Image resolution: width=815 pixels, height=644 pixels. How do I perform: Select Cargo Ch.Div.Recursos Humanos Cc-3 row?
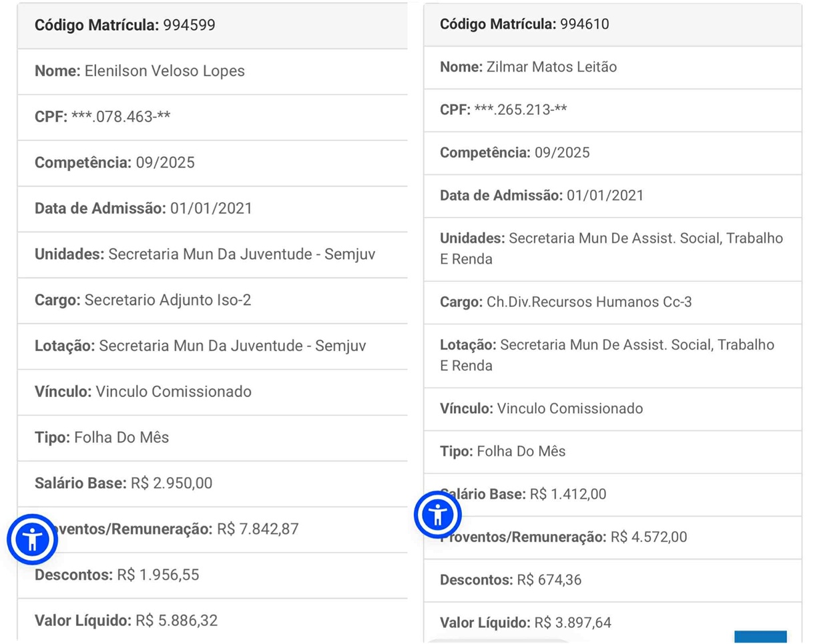click(566, 302)
